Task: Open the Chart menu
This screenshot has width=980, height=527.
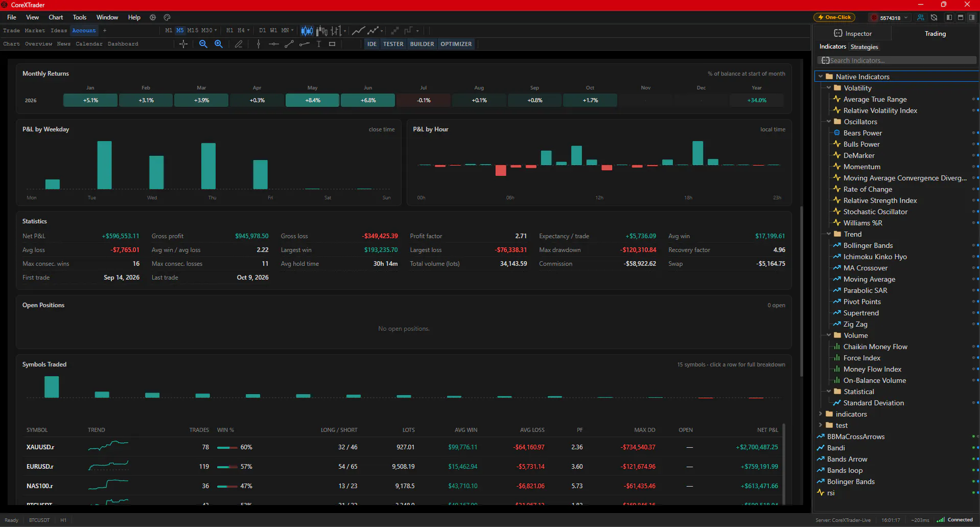Action: (56, 17)
